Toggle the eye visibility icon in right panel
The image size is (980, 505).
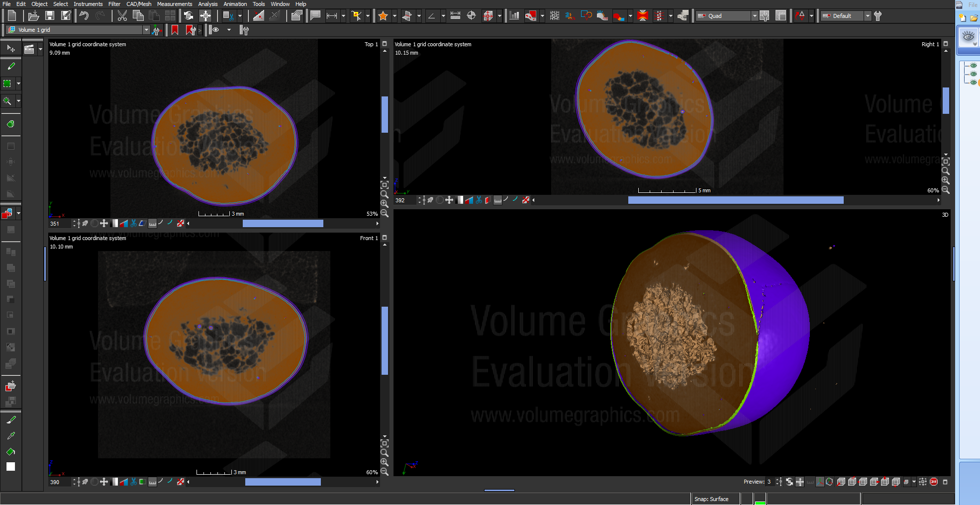pos(968,36)
